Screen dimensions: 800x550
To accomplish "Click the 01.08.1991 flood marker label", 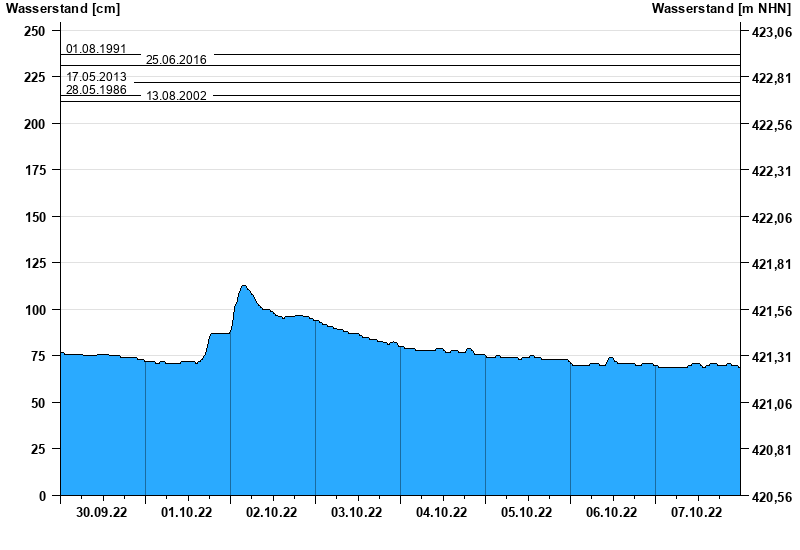I will coord(96,49).
